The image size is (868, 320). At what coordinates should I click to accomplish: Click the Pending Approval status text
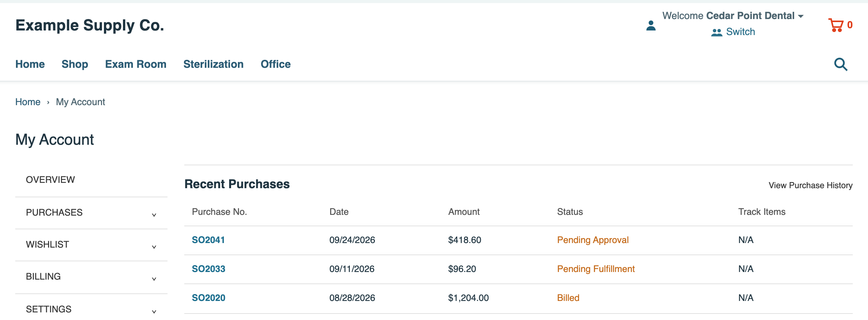[593, 240]
